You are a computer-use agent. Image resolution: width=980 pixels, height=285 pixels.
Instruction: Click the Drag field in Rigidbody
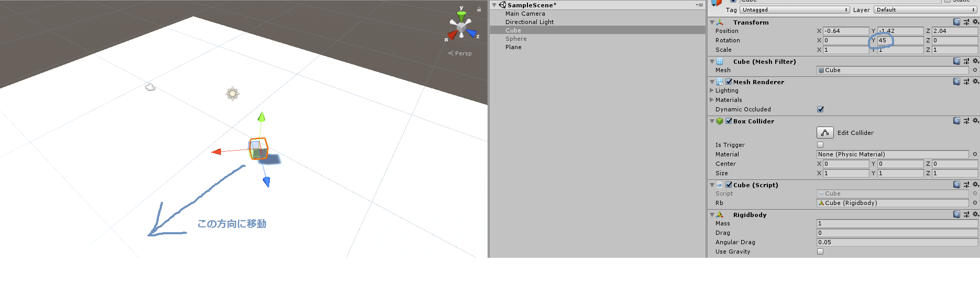click(897, 233)
